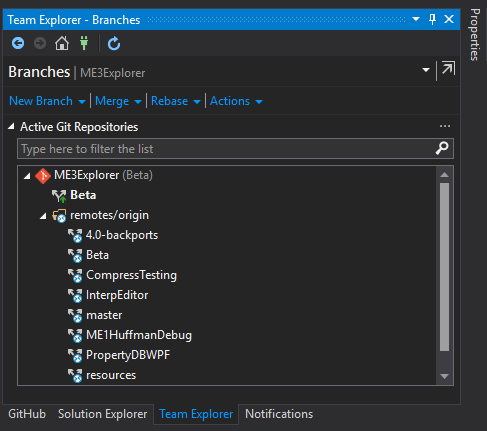
Task: Select the resources remote branch
Action: (x=111, y=375)
